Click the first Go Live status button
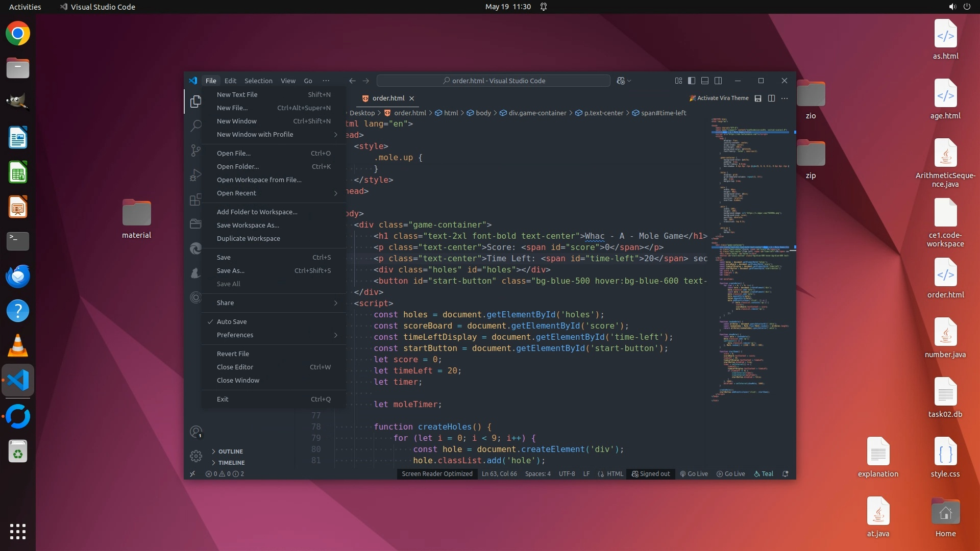Screen dimensions: 980x551 [694, 474]
